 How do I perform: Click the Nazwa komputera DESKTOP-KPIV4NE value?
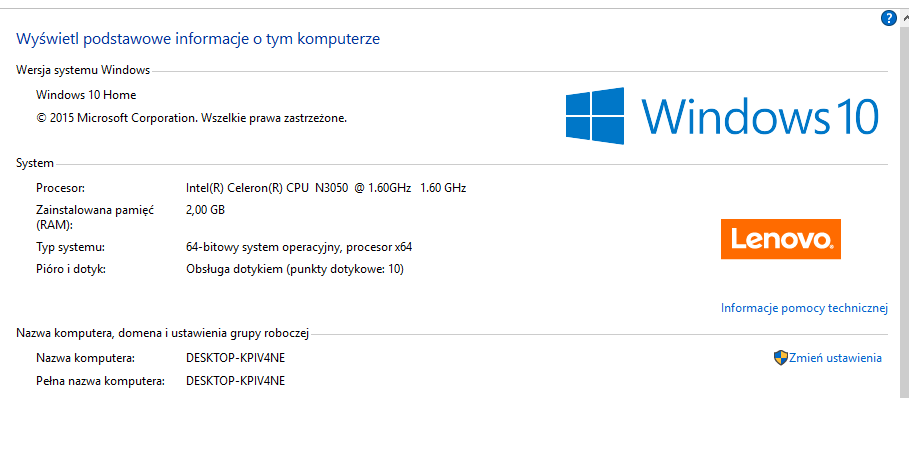[x=235, y=358]
